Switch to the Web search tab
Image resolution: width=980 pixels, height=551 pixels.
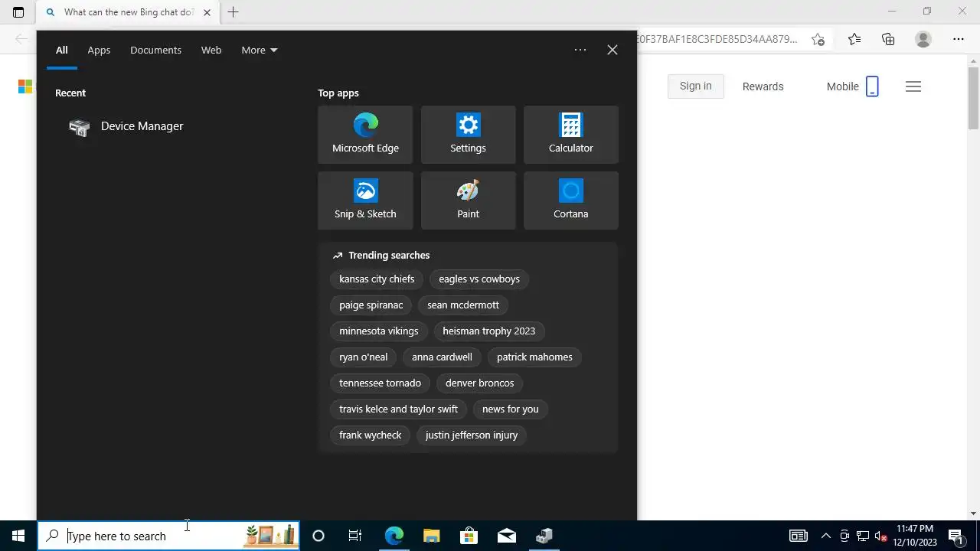(x=211, y=50)
